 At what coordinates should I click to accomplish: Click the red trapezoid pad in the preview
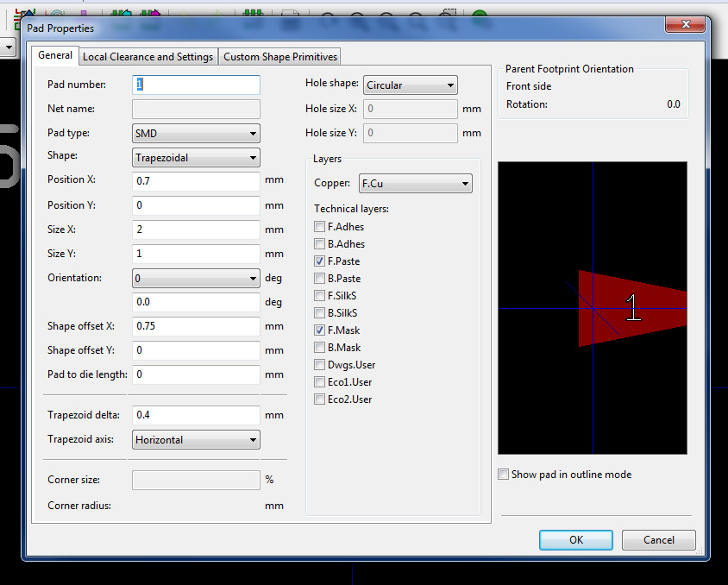[632, 308]
